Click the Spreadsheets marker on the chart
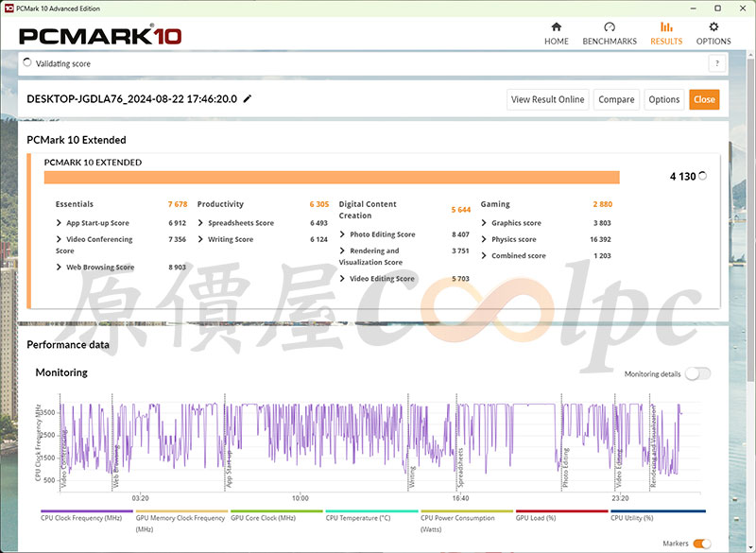756x553 pixels. tap(460, 468)
